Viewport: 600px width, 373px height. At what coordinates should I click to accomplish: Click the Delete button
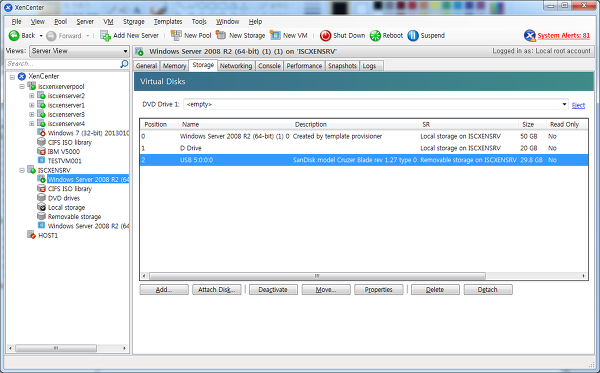[x=435, y=290]
